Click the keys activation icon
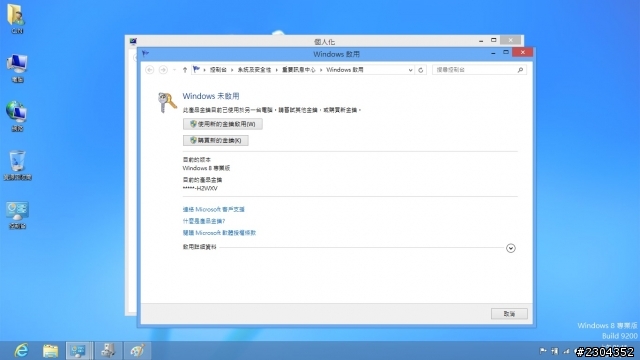The height and width of the screenshot is (360, 640). (167, 102)
